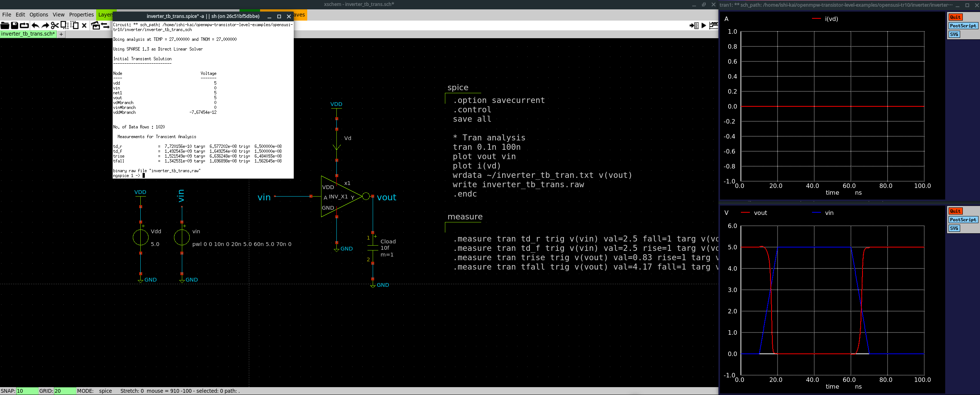980x395 pixels.
Task: Open the green Layers menu
Action: click(105, 15)
